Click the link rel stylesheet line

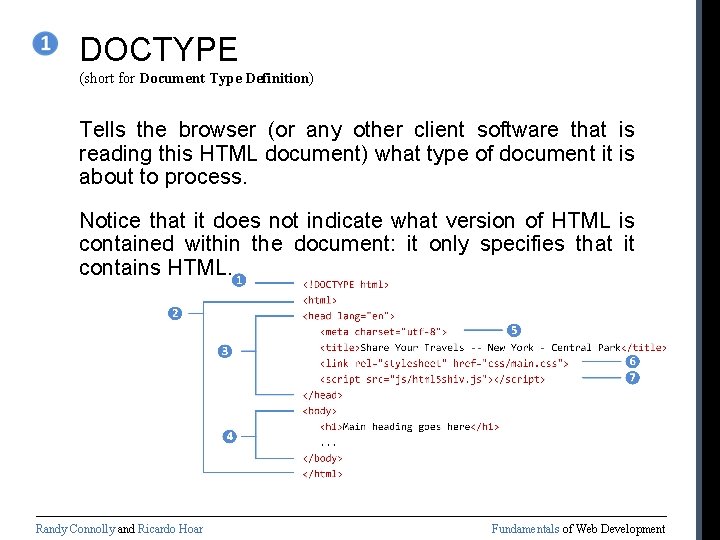coord(444,363)
